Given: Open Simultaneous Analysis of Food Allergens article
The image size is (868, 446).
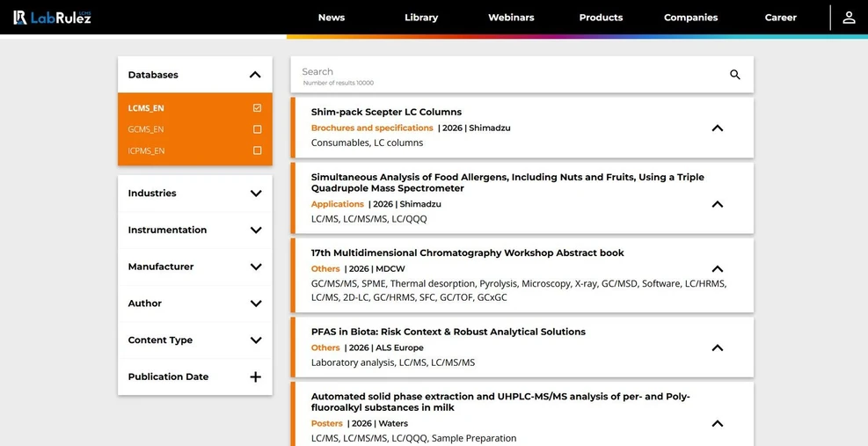Looking at the screenshot, I should (507, 182).
